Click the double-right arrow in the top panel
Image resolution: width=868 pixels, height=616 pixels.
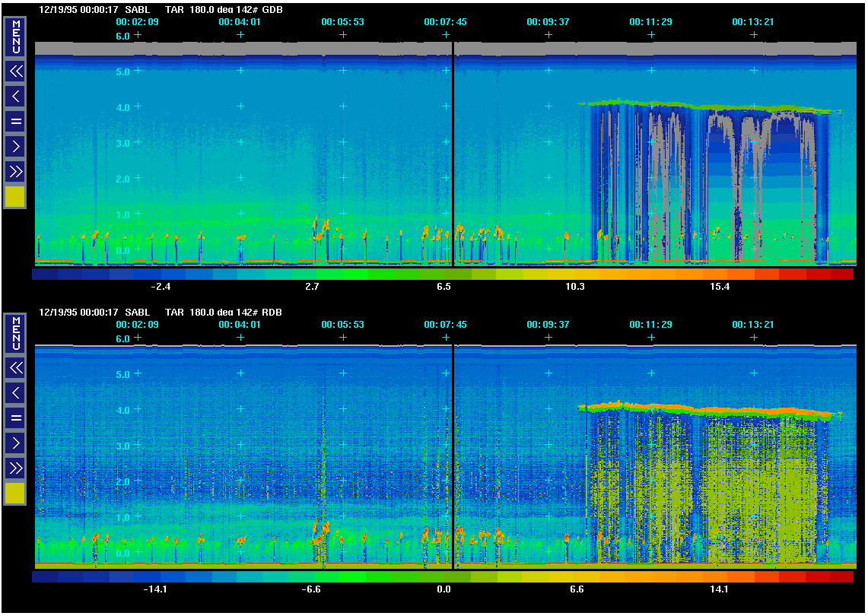click(x=15, y=171)
